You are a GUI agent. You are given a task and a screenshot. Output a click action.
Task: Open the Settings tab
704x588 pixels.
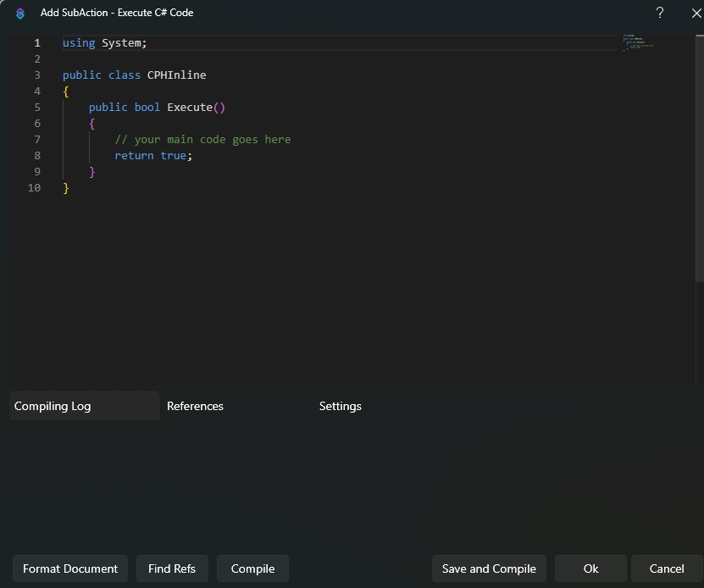pos(340,406)
